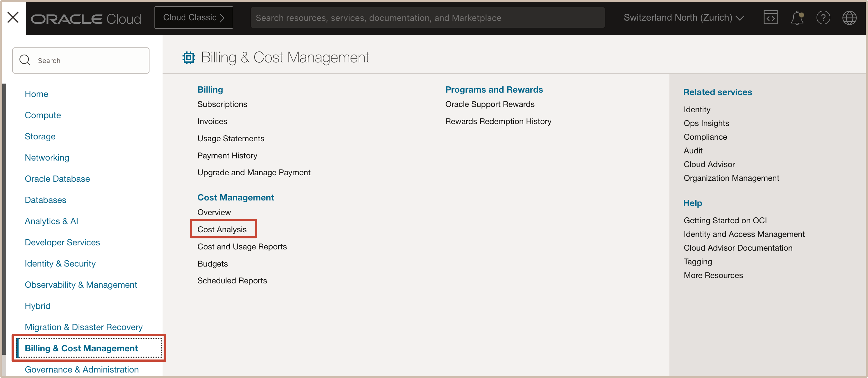Click the magnifier icon in sidebar search
The width and height of the screenshot is (868, 378).
click(x=25, y=60)
